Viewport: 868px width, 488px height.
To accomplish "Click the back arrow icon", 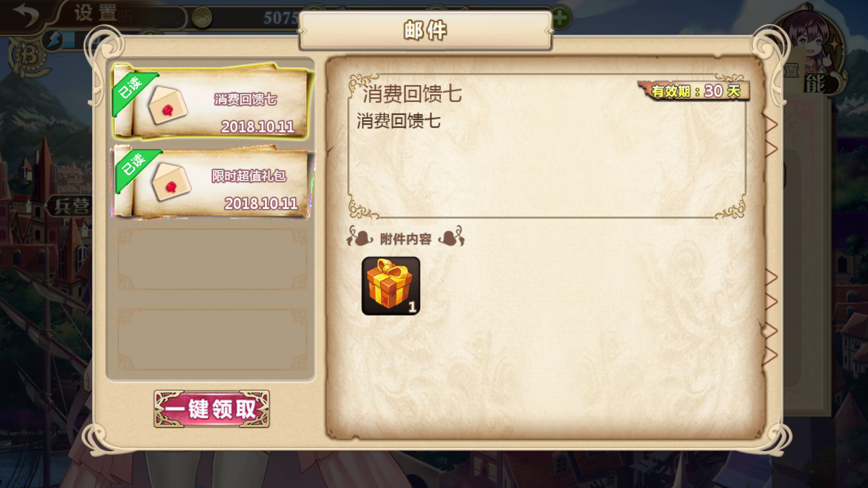I will click(25, 15).
